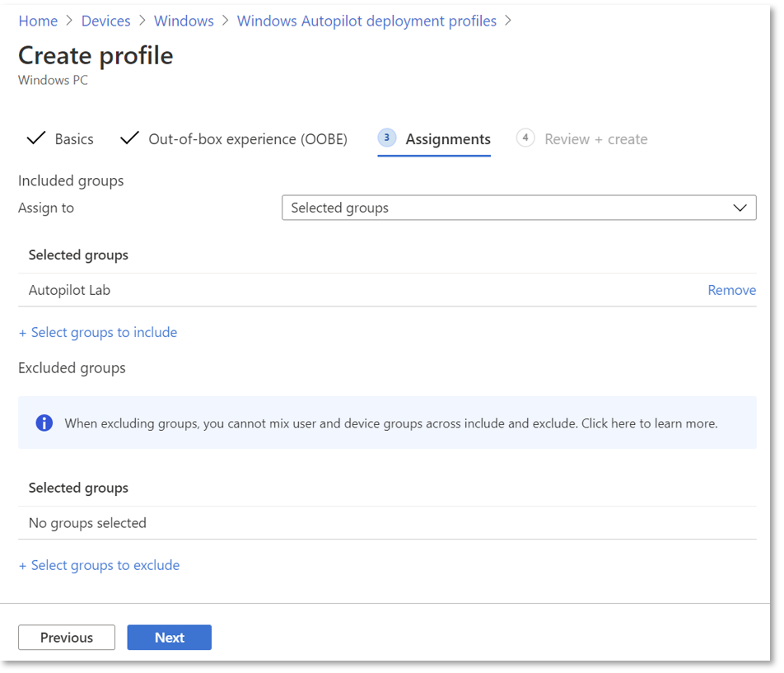The image size is (784, 673).
Task: Open the Assign to dropdown
Action: pos(519,208)
